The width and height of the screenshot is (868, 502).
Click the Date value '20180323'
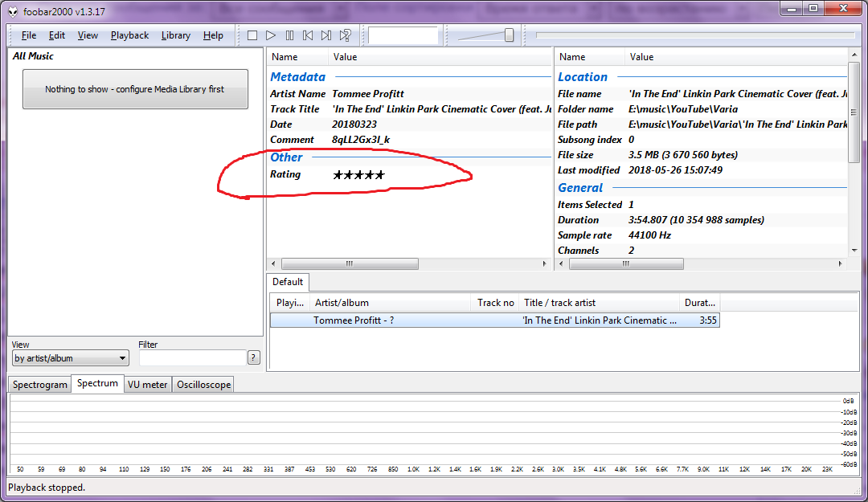(354, 124)
